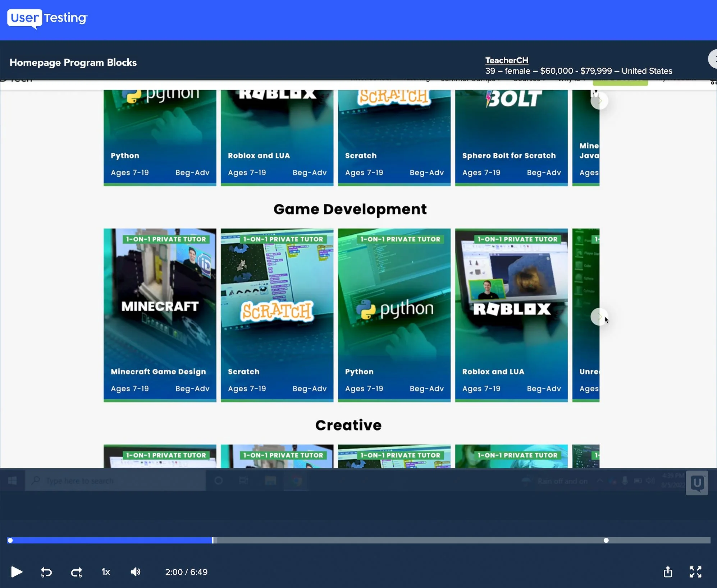Select the Scratch game development card

(x=277, y=315)
